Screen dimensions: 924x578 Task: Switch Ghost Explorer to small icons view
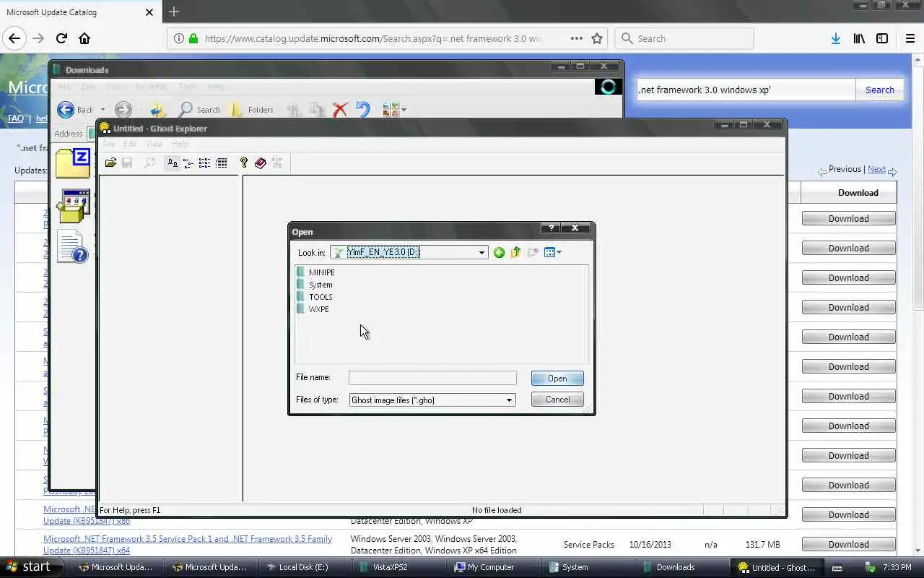click(188, 163)
